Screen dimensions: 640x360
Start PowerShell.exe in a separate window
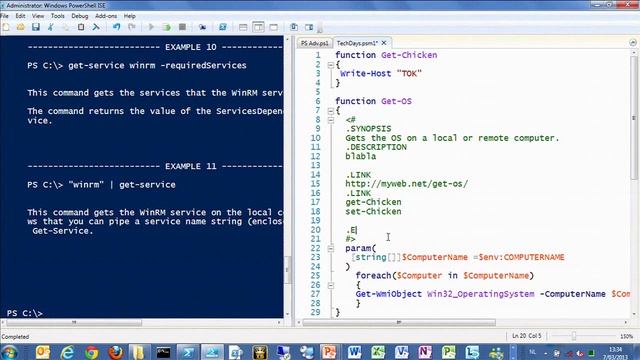222,27
